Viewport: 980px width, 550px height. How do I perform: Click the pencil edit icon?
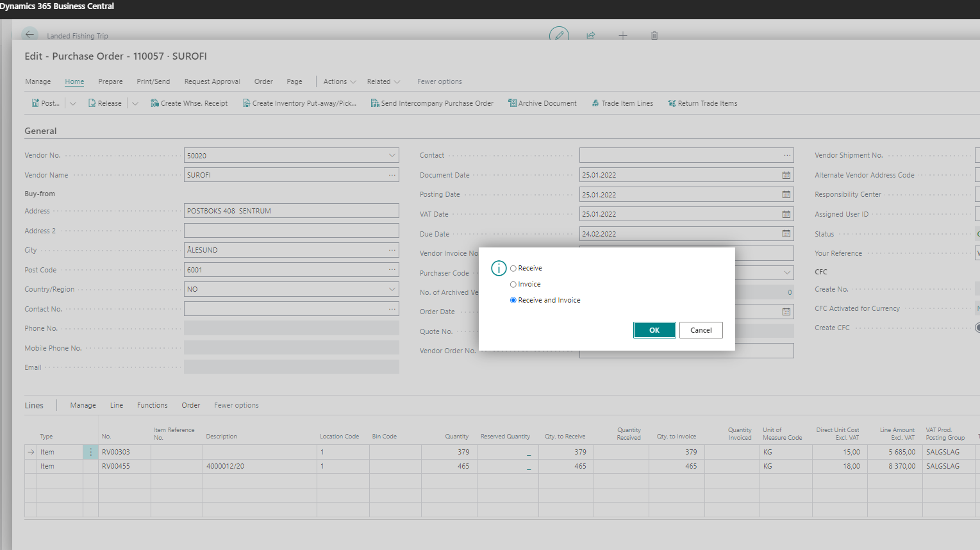559,35
